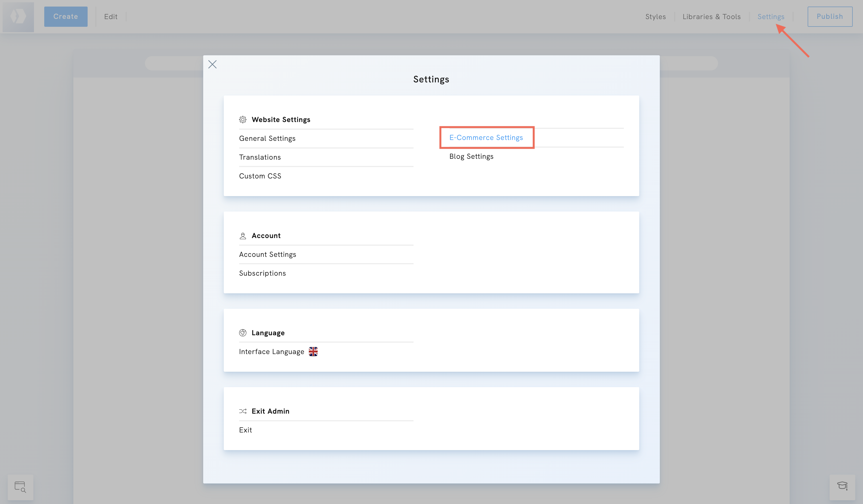Click the app logo in the top-left corner
The height and width of the screenshot is (504, 863).
(x=18, y=17)
